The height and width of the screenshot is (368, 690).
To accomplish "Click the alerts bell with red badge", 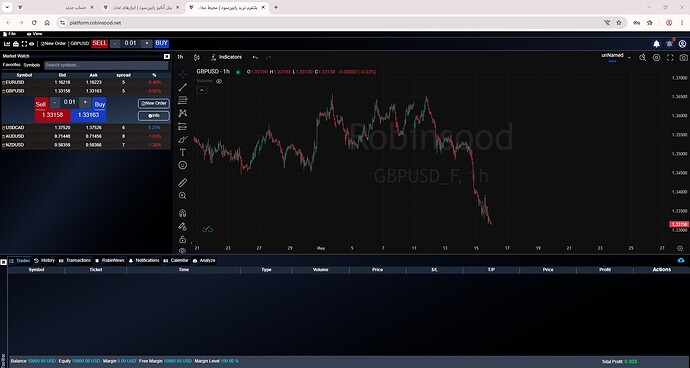I will coord(670,43).
